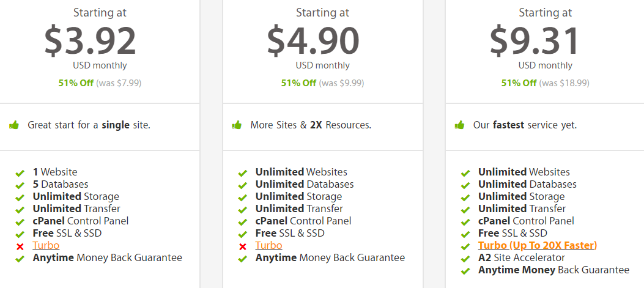The width and height of the screenshot is (644, 288).
Task: Click the red X next to Turbo in the $4.90 plan
Action: [x=243, y=246]
